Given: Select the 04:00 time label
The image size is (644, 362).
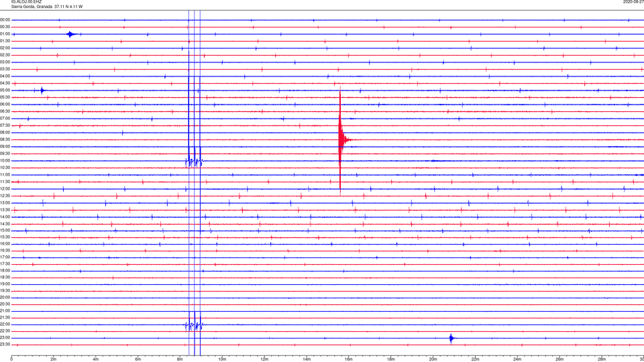Looking at the screenshot, I should tap(5, 76).
